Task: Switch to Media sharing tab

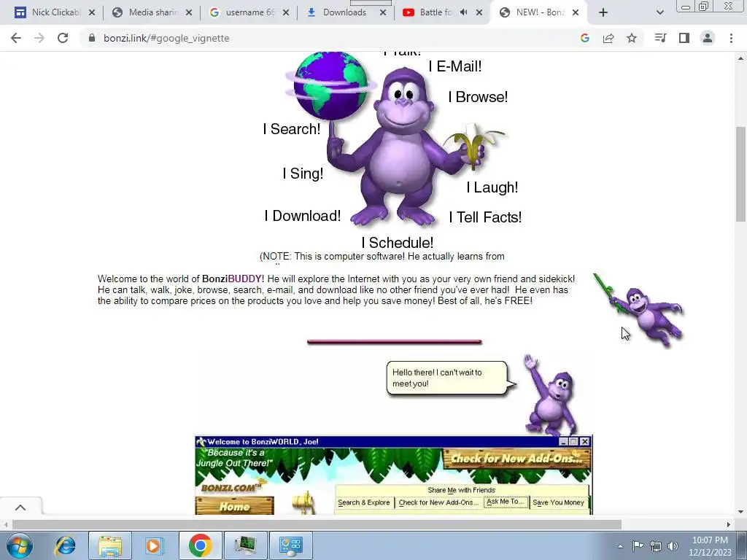Action: coord(150,12)
